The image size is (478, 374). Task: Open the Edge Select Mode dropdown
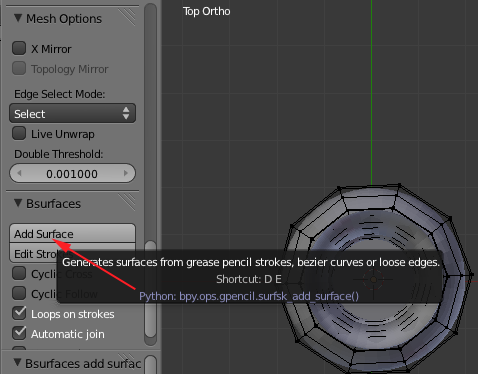point(72,114)
